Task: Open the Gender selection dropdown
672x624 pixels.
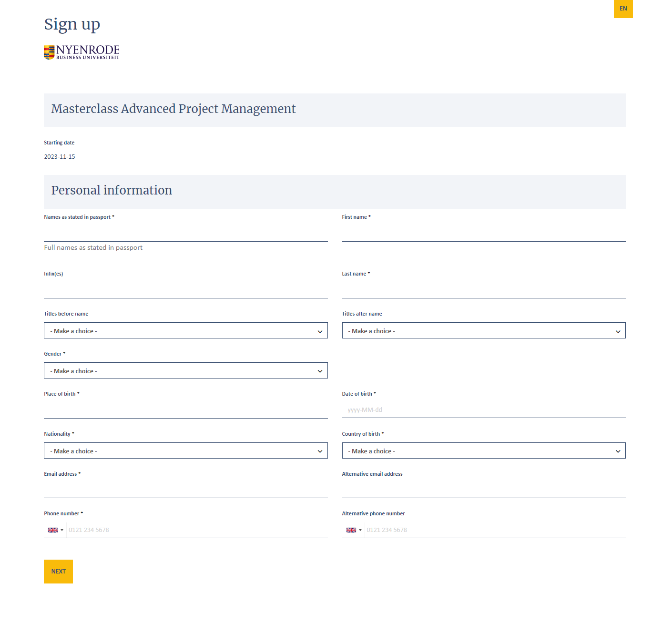Action: tap(185, 371)
